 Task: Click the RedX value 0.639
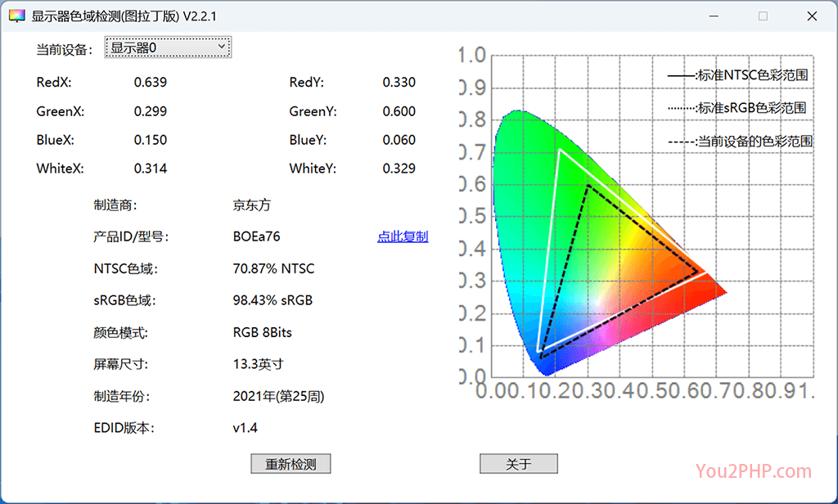click(x=151, y=83)
